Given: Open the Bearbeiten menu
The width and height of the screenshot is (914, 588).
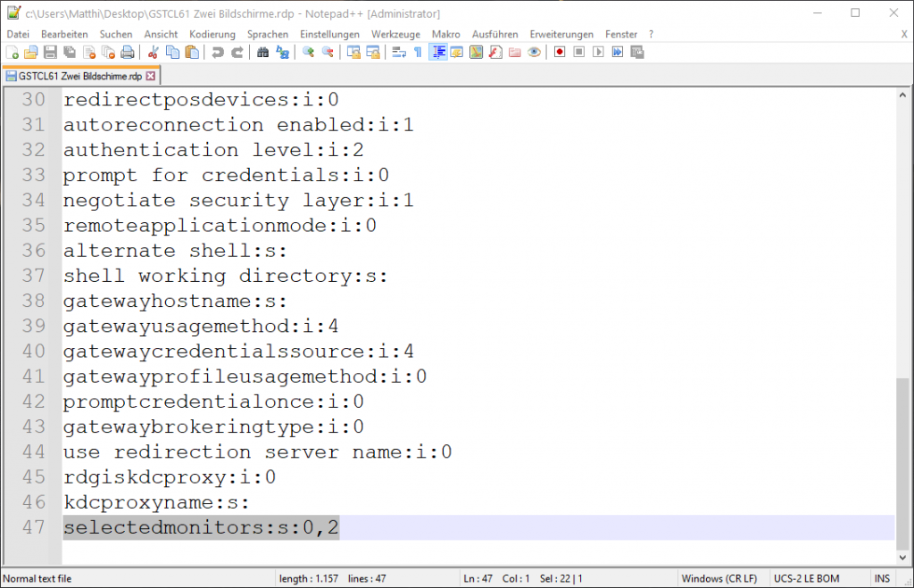Looking at the screenshot, I should [x=64, y=35].
